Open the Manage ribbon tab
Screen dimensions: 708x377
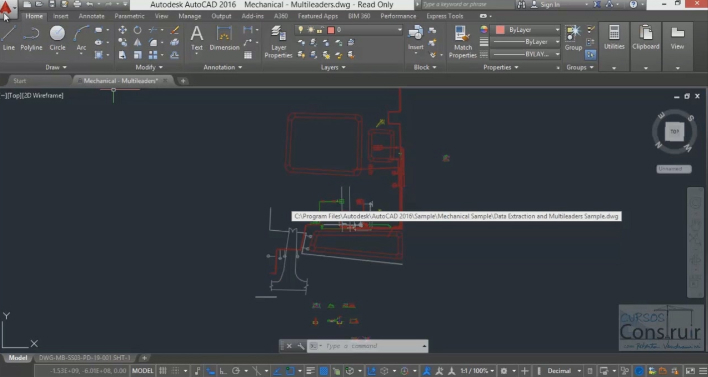[x=190, y=16]
